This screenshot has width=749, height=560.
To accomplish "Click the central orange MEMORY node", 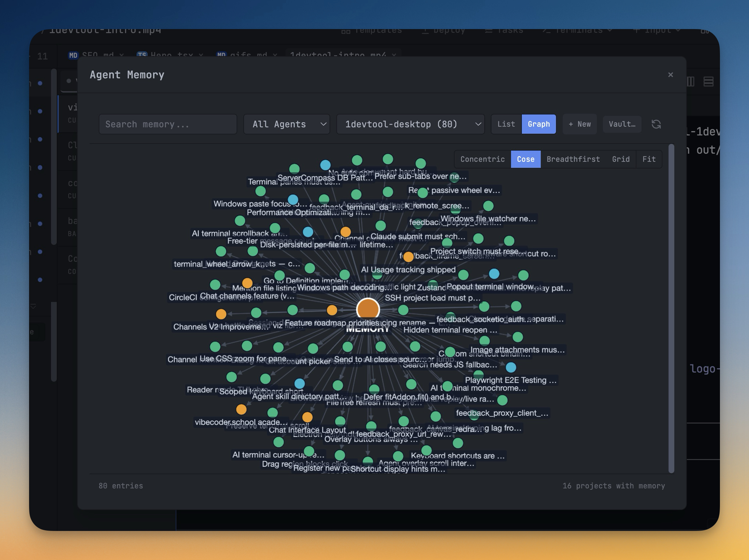I will click(x=368, y=309).
